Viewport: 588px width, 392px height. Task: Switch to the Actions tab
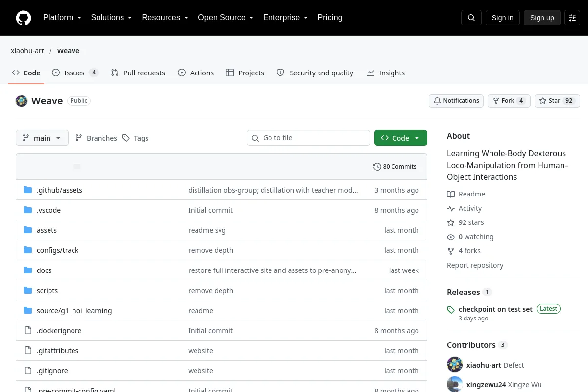point(196,73)
